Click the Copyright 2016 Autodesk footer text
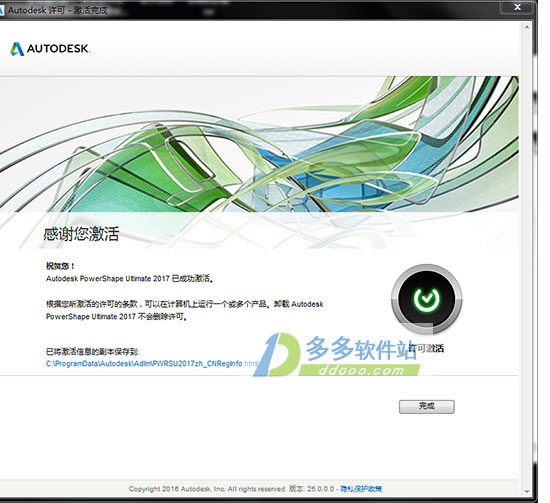This screenshot has width=550, height=503. [207, 489]
